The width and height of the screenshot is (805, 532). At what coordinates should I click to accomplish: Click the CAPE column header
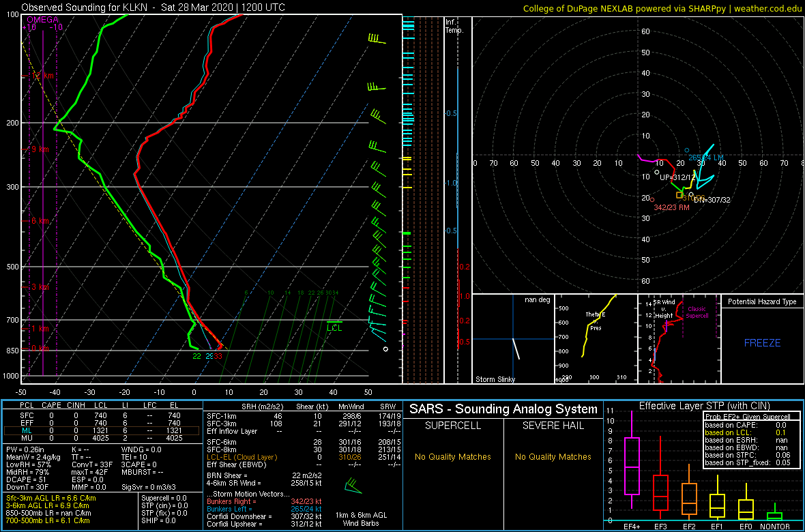coord(51,406)
